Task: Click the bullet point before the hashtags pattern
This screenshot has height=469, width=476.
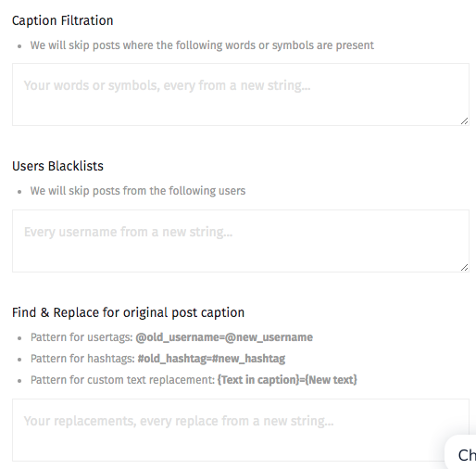Action: click(19, 360)
